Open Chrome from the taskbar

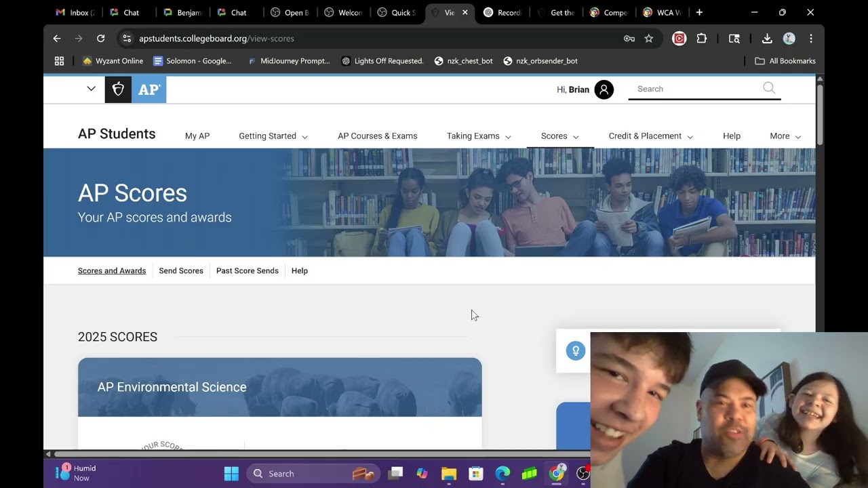coord(557,473)
